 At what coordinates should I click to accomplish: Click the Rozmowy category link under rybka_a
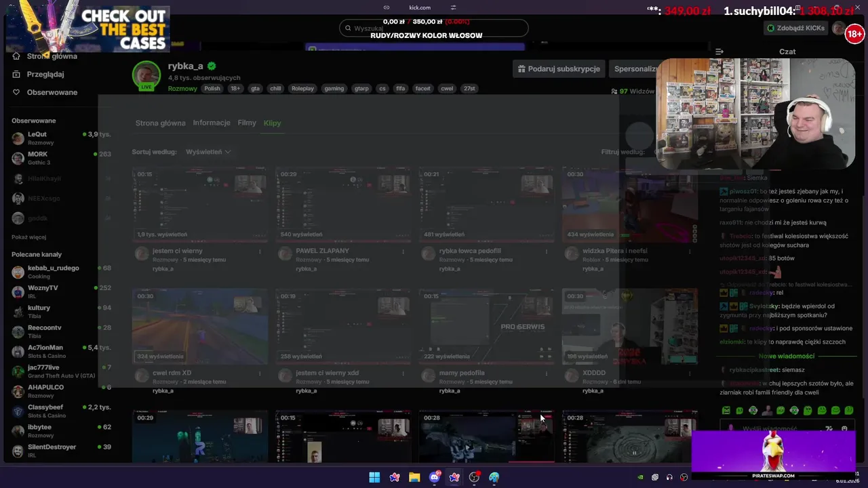[x=182, y=89]
